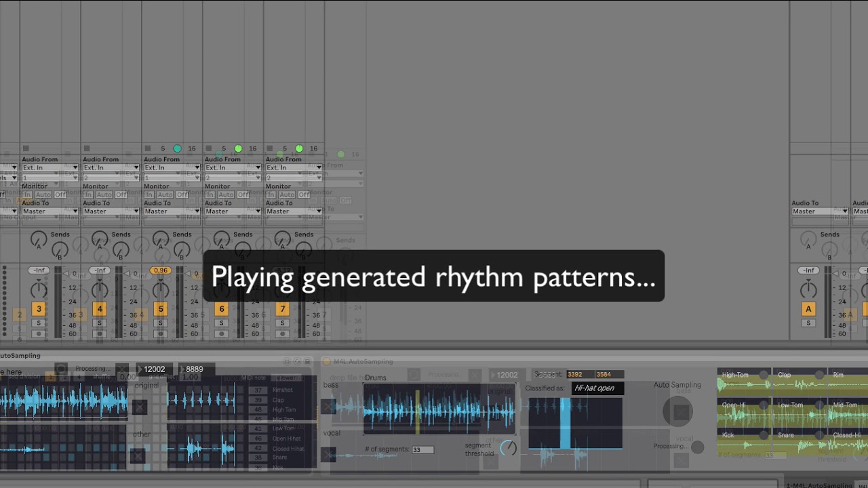Stop clips on track 3
Image resolution: width=868 pixels, height=488 pixels.
pyautogui.click(x=26, y=148)
